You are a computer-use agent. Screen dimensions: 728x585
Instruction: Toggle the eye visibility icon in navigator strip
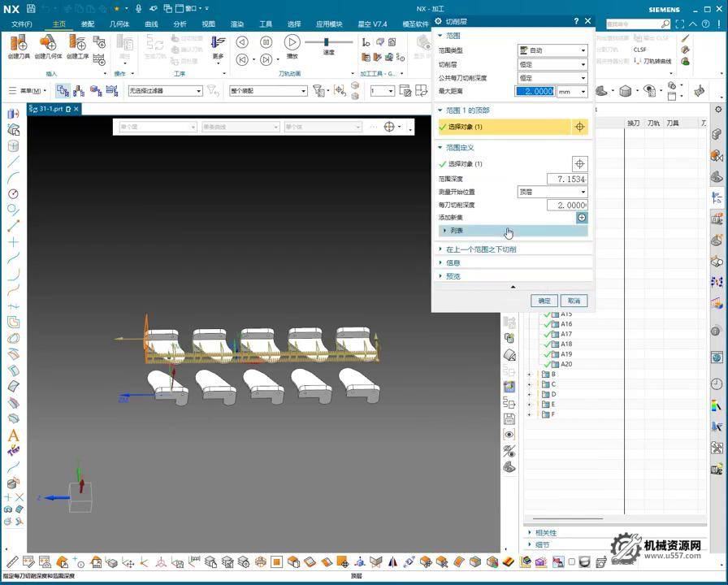pyautogui.click(x=509, y=435)
